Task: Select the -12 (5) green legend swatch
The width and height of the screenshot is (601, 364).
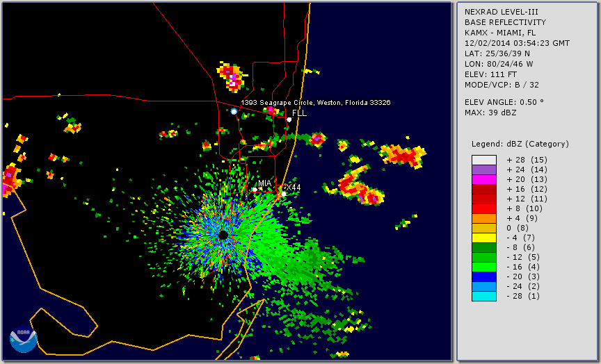Action: 484,257
